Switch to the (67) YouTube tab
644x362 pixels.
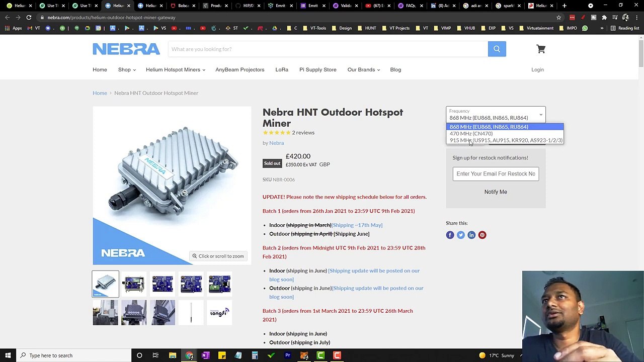[379, 6]
